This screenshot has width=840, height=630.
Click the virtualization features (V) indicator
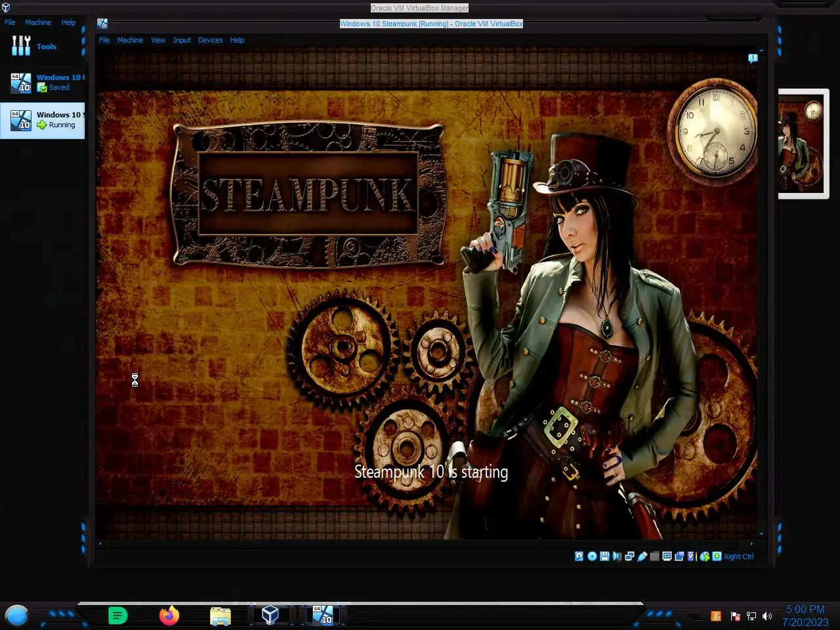[691, 556]
